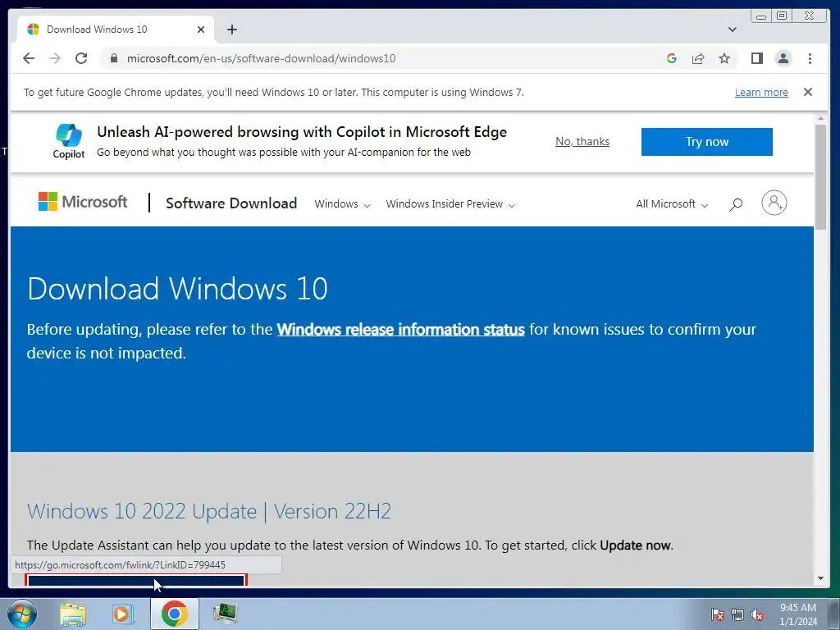Open the site search magnifier

736,204
